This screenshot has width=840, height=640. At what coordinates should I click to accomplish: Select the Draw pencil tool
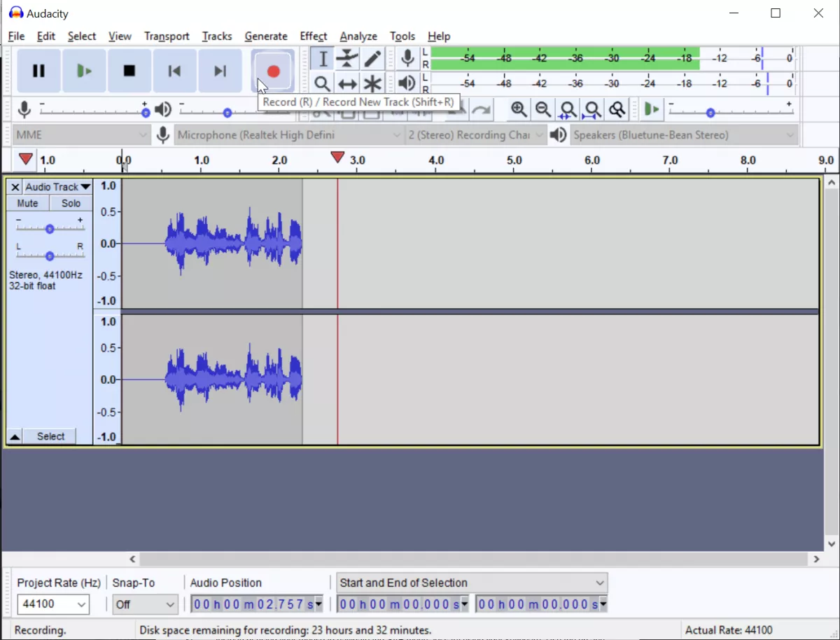point(372,60)
